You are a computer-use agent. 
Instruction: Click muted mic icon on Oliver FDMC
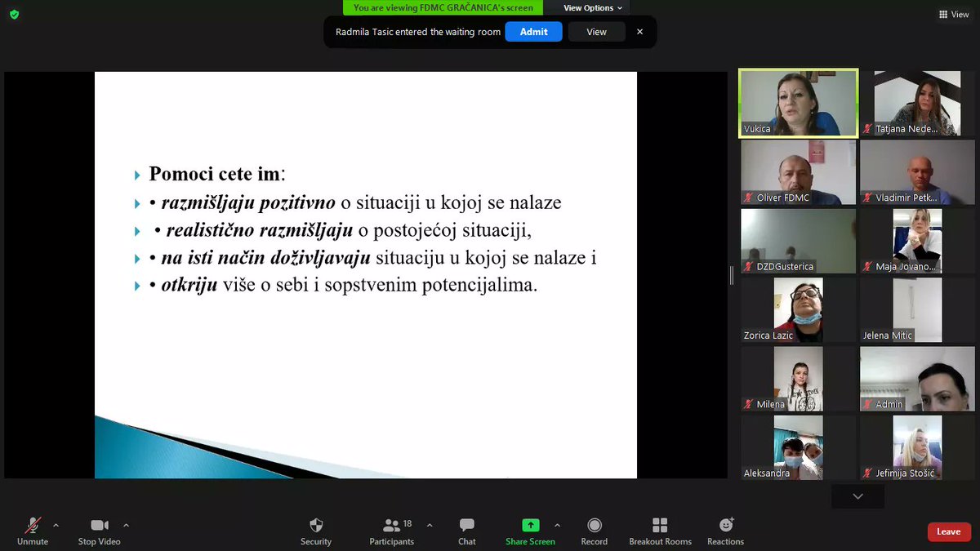[749, 198]
